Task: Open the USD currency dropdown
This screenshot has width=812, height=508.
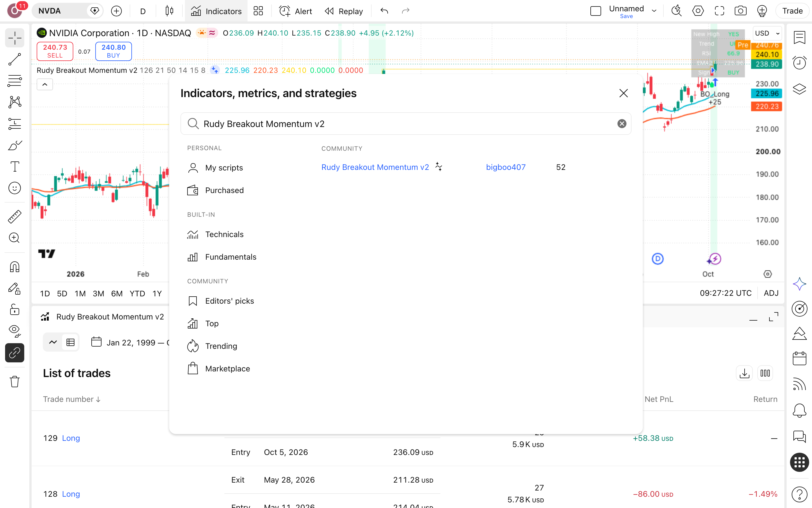Action: 767,33
